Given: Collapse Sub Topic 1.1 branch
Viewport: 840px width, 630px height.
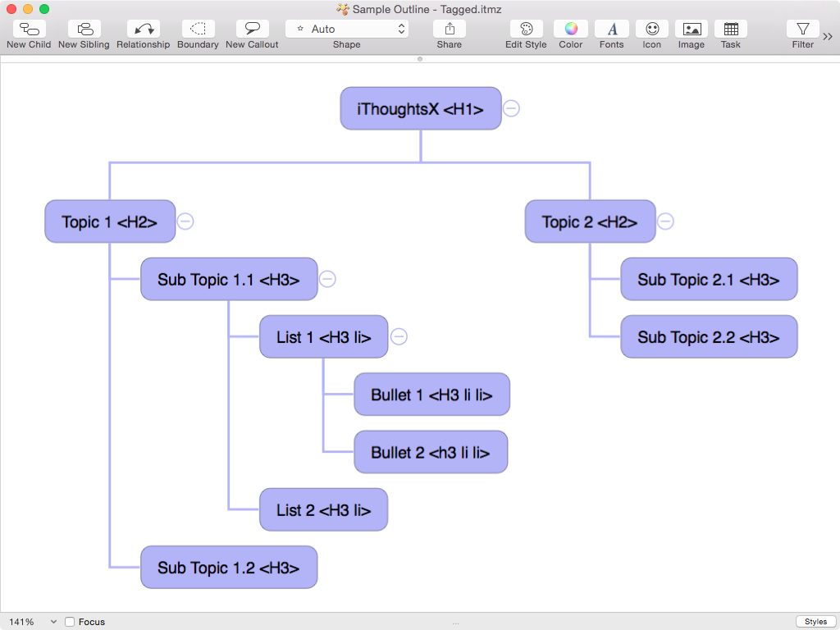Looking at the screenshot, I should click(x=327, y=279).
